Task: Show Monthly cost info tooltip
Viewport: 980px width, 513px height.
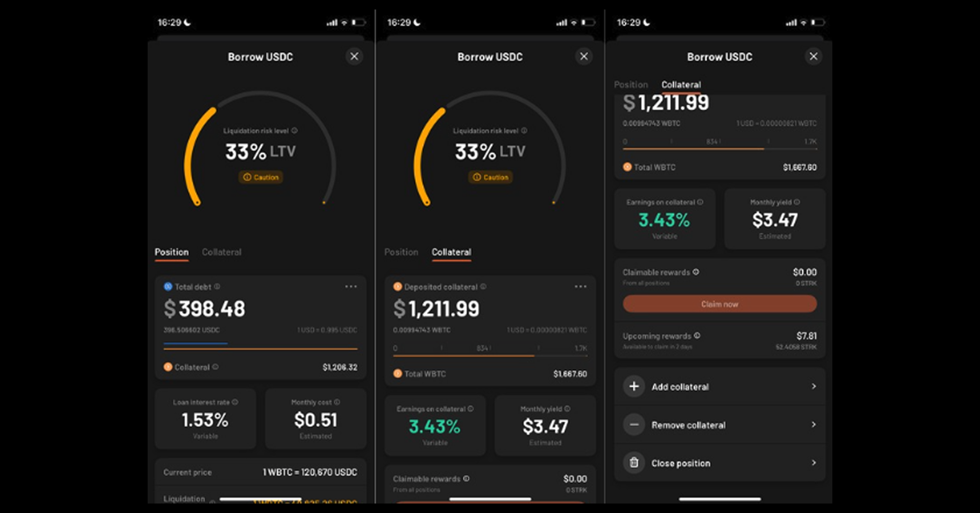Action: (337, 402)
